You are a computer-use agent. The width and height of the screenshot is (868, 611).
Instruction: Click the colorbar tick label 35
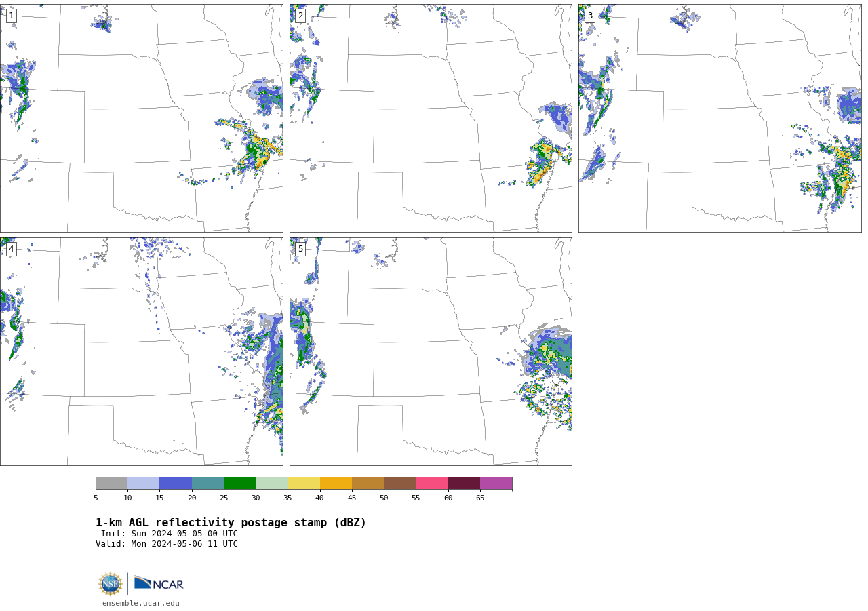coord(288,498)
